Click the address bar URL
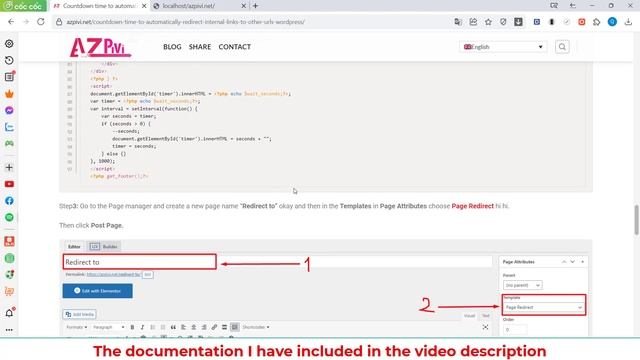The height and width of the screenshot is (360, 640). coord(185,22)
